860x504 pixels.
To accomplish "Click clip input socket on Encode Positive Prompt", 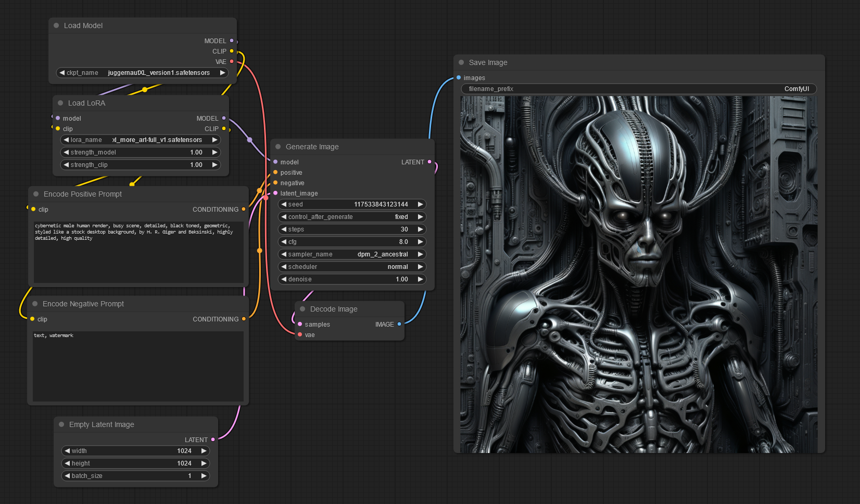I will tap(33, 209).
